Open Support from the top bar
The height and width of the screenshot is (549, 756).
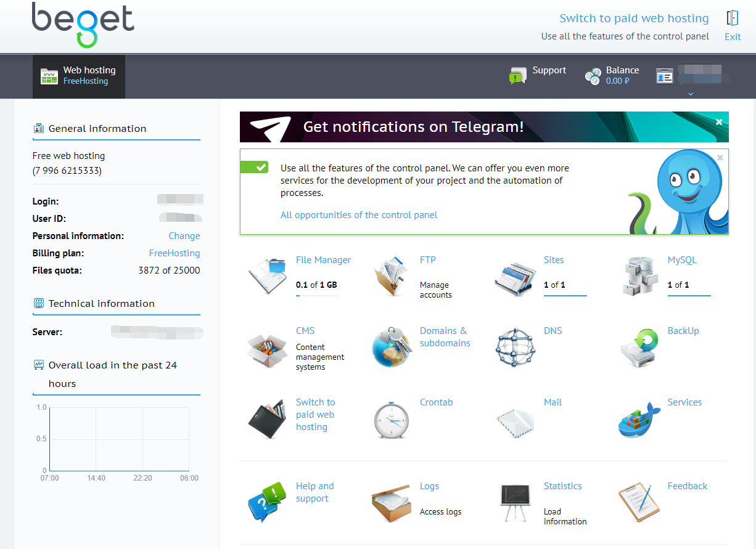point(538,75)
